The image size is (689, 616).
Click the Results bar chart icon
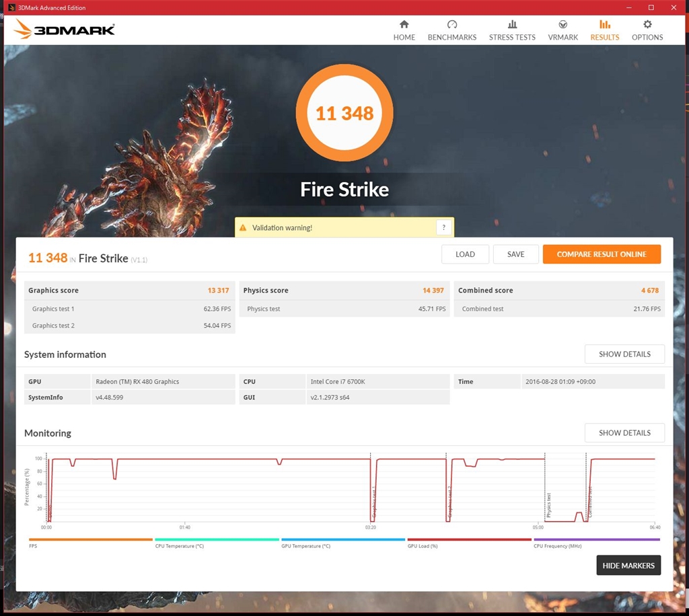(x=605, y=24)
